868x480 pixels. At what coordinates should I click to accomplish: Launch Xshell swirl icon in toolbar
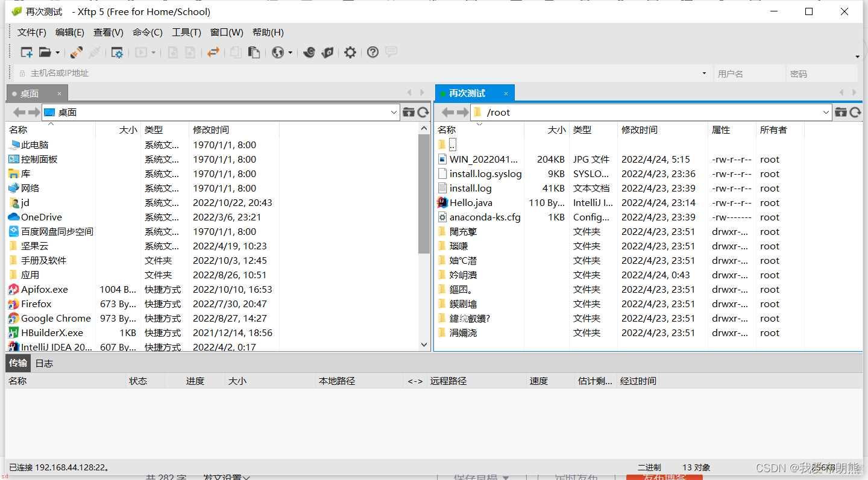point(309,52)
